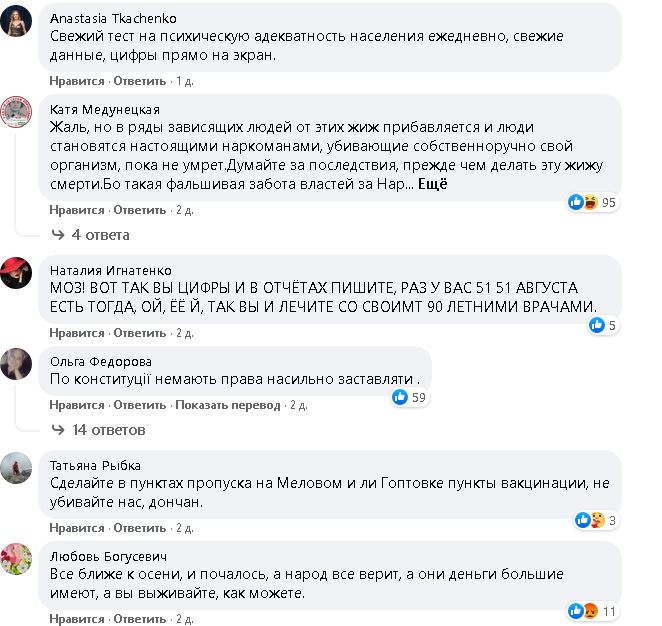Open reaction icons showing 11
Image resolution: width=662 pixels, height=626 pixels.
[593, 611]
